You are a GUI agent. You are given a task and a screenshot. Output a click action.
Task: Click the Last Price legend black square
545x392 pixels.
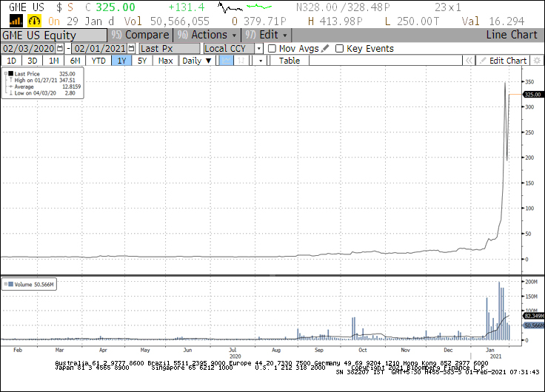pos(11,74)
